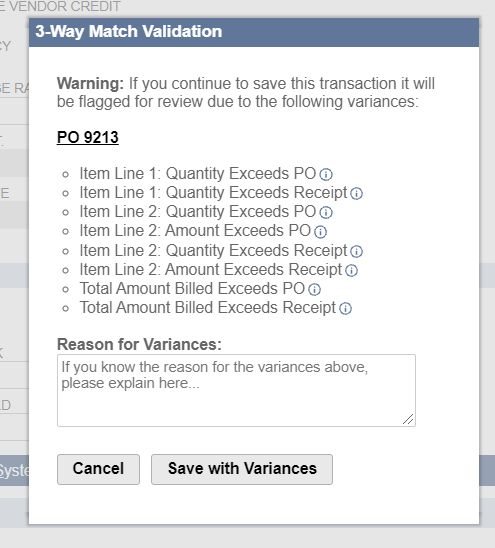Image resolution: width=495 pixels, height=548 pixels.
Task: Open info icon for Line 1 Quantity Exceeds Receipt
Action: 357,194
